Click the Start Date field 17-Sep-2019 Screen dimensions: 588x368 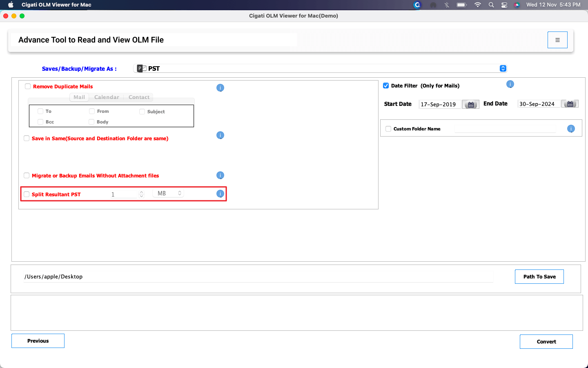[440, 104]
